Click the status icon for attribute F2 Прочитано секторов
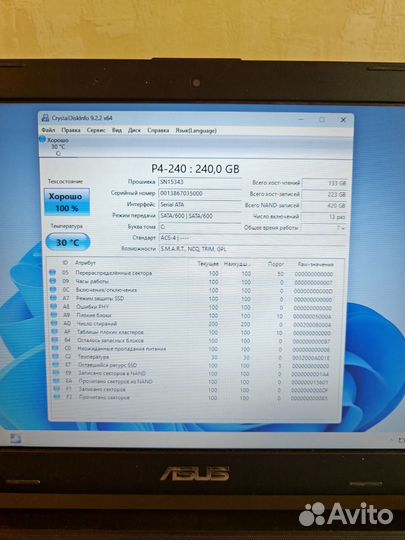405x540 pixels. coord(57,397)
